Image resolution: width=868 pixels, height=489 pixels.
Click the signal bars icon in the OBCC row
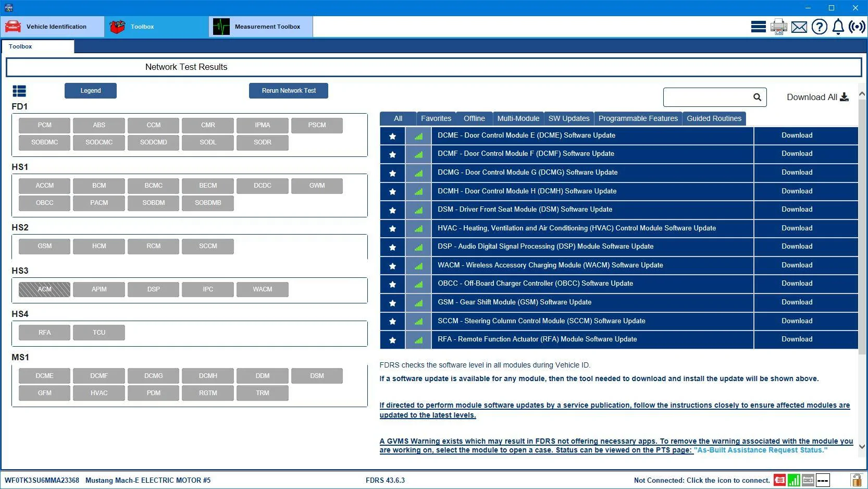418,284
